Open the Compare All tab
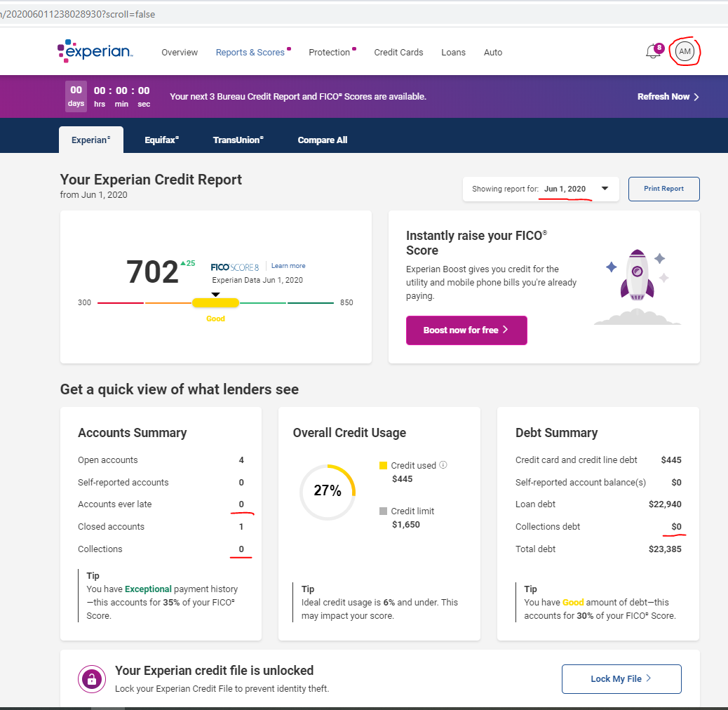The width and height of the screenshot is (728, 710). 322,140
